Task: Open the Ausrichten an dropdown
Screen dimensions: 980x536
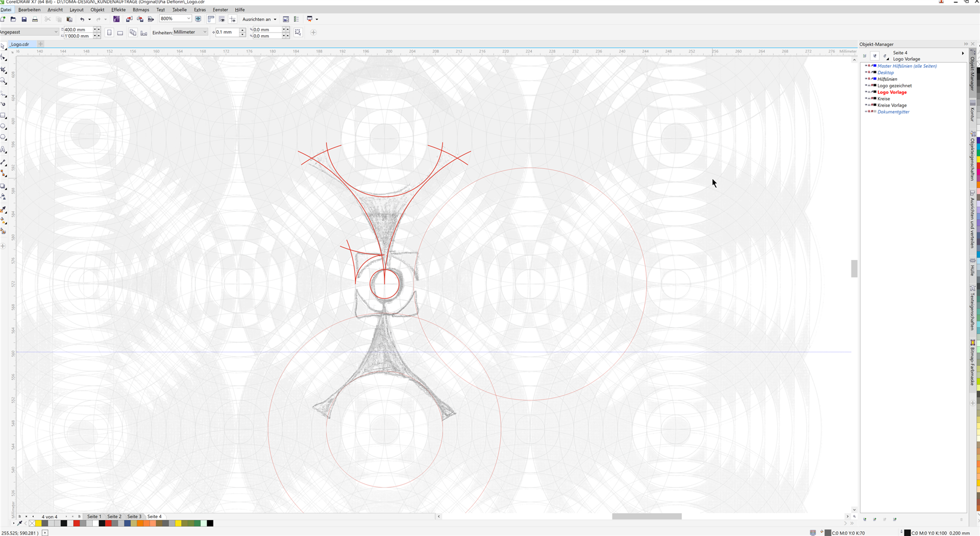Action: click(x=259, y=19)
